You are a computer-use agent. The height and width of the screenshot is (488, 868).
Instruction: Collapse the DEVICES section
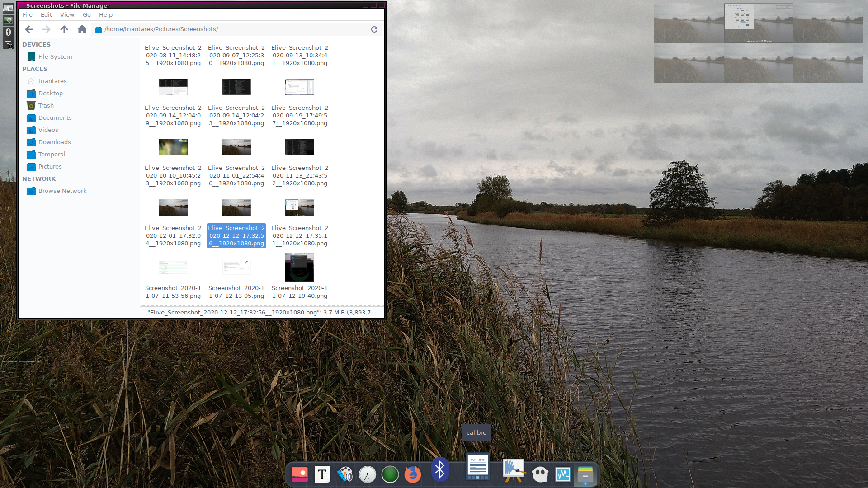tap(37, 44)
